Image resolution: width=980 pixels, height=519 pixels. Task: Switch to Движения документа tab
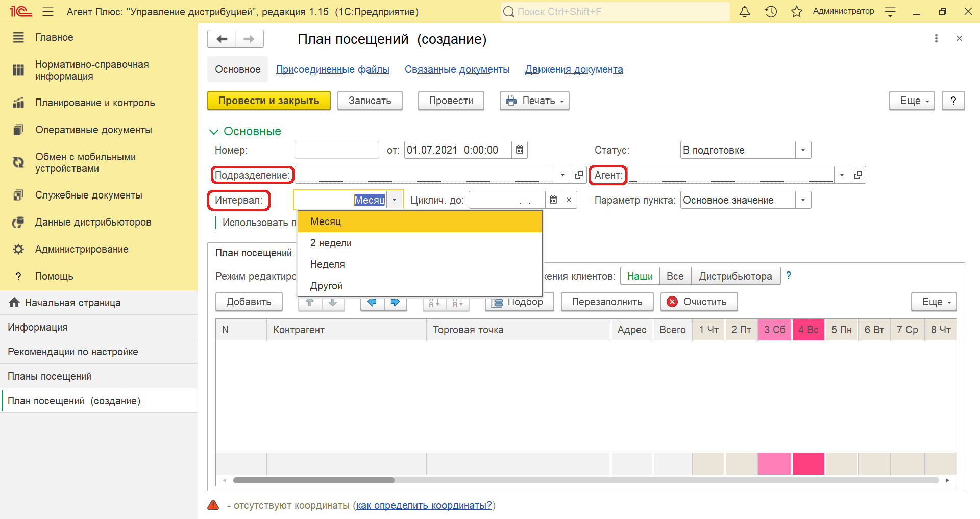point(574,69)
